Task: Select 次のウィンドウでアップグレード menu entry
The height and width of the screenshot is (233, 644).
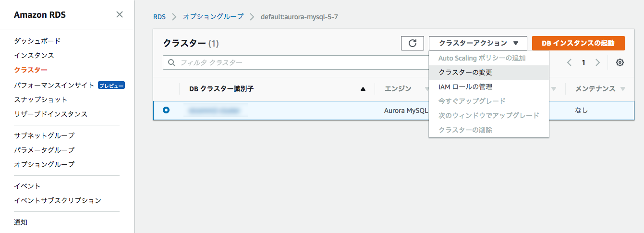Action: (489, 116)
